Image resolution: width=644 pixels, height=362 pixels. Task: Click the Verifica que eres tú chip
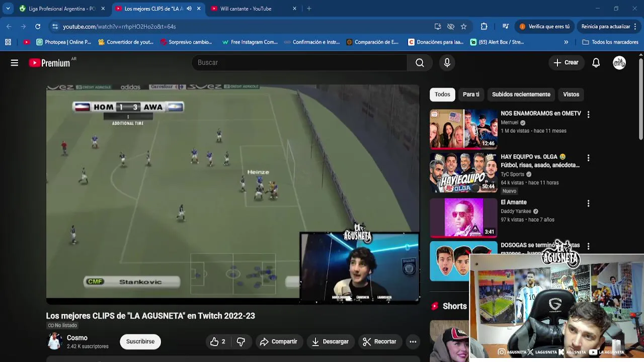(544, 26)
